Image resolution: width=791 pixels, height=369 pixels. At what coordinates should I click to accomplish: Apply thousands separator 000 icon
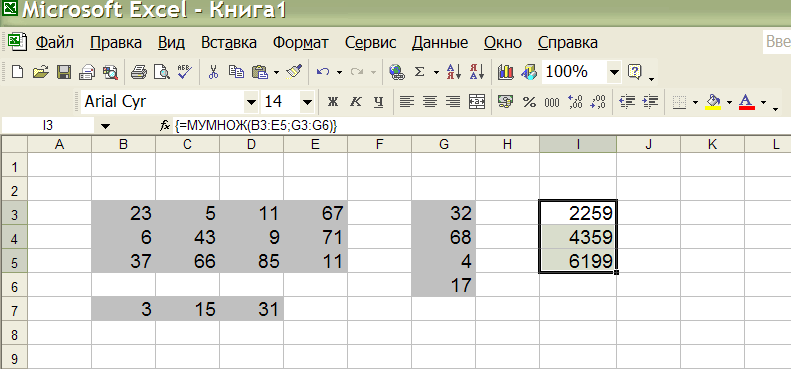[552, 101]
